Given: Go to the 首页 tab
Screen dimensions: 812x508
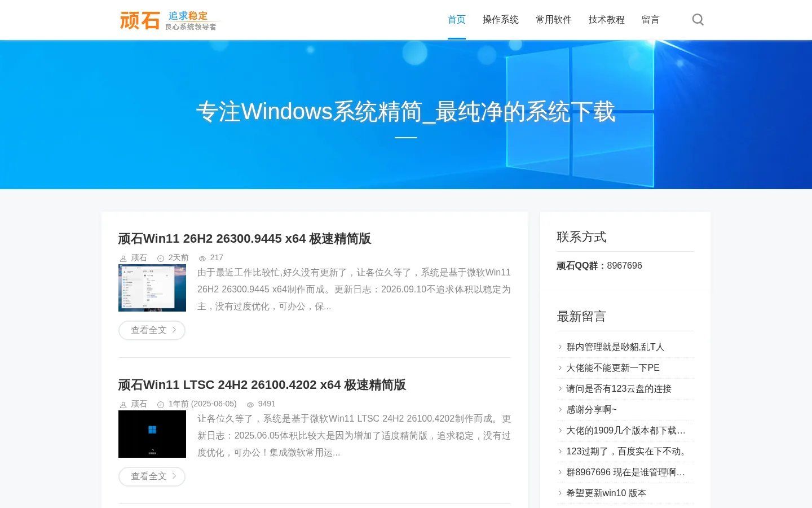Looking at the screenshot, I should pos(457,20).
